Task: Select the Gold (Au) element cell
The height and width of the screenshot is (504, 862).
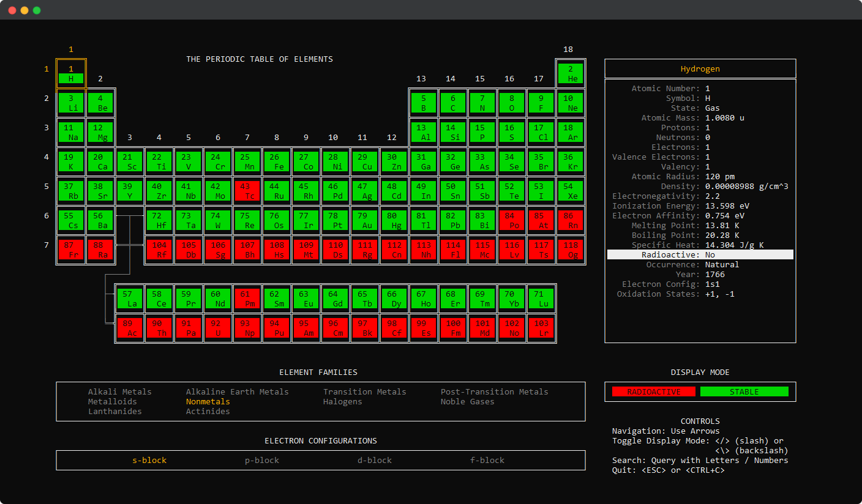Action: pos(365,220)
